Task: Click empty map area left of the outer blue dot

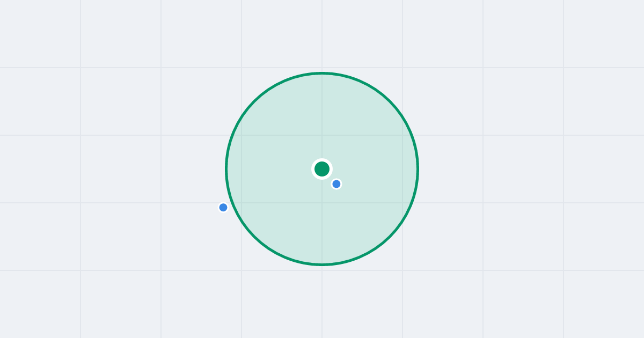Action: [161, 208]
